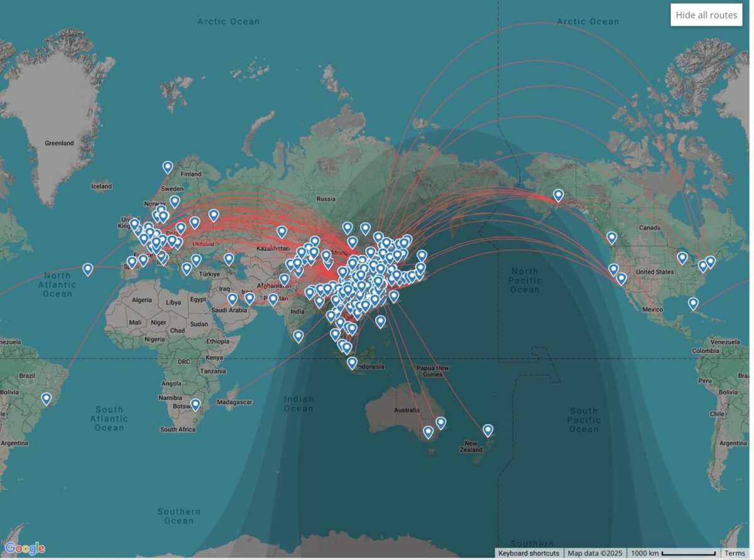Open Keyboard shortcuts at the map bottom
Image resolution: width=754 pixels, height=560 pixels.
(528, 553)
